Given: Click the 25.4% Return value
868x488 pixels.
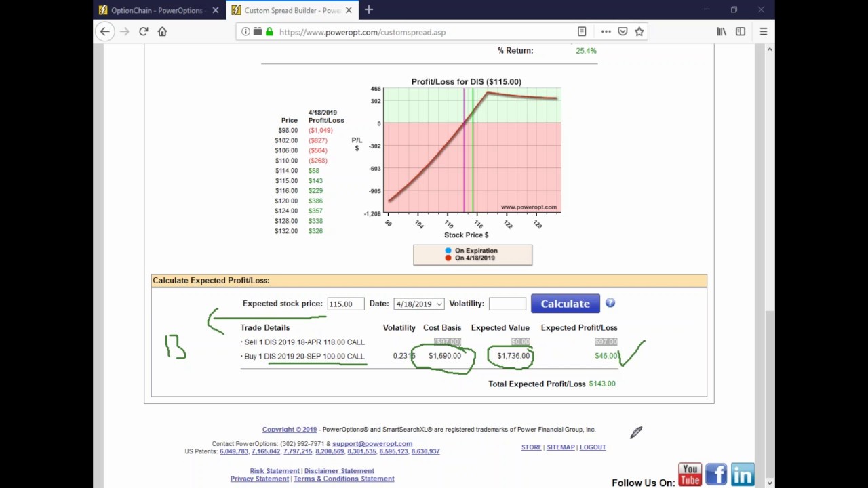Looking at the screenshot, I should click(x=586, y=51).
